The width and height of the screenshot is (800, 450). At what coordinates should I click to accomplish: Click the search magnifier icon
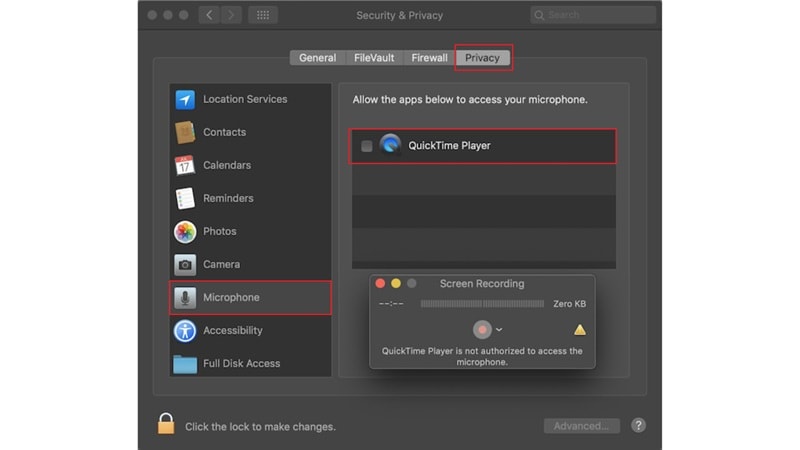click(x=539, y=15)
